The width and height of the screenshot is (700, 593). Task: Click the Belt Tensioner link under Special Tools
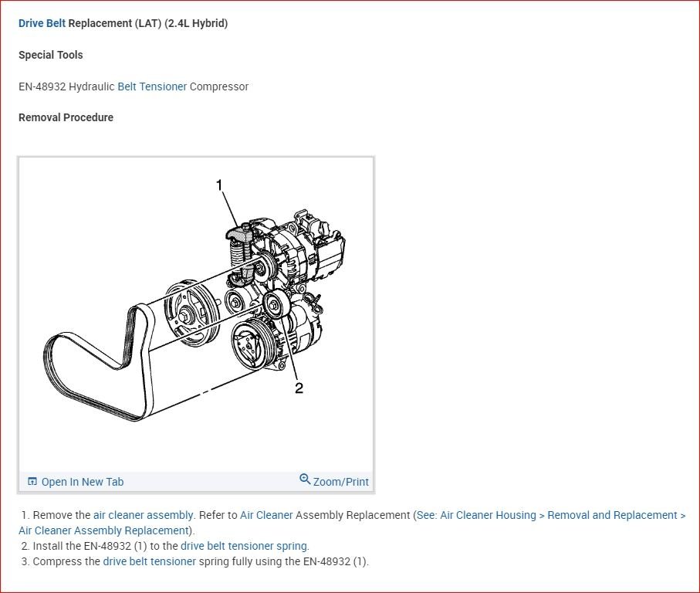click(152, 86)
